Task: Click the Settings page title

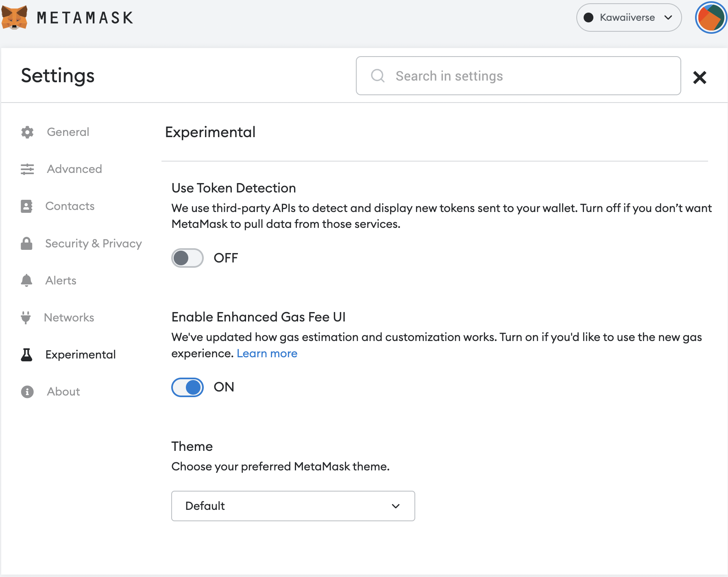Action: click(x=58, y=76)
